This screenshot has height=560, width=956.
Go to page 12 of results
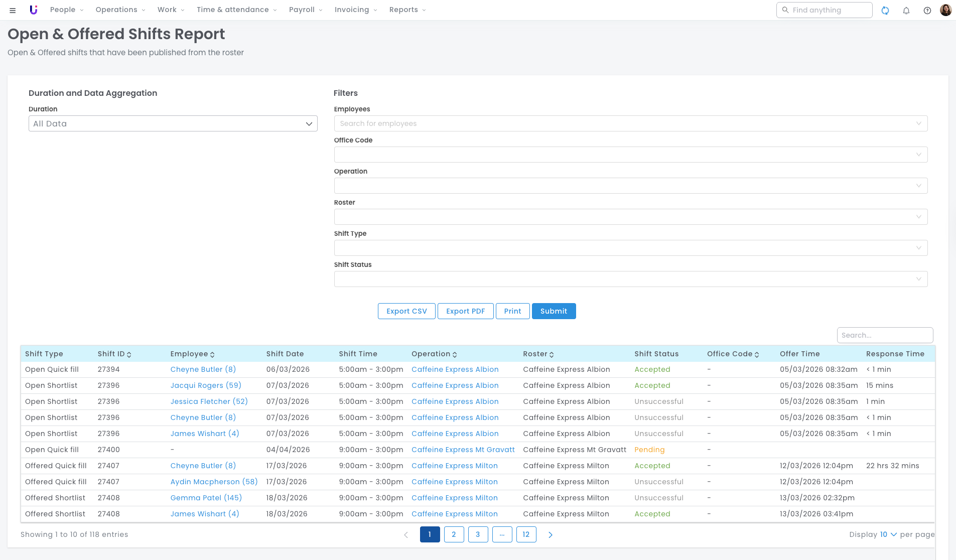pos(526,535)
